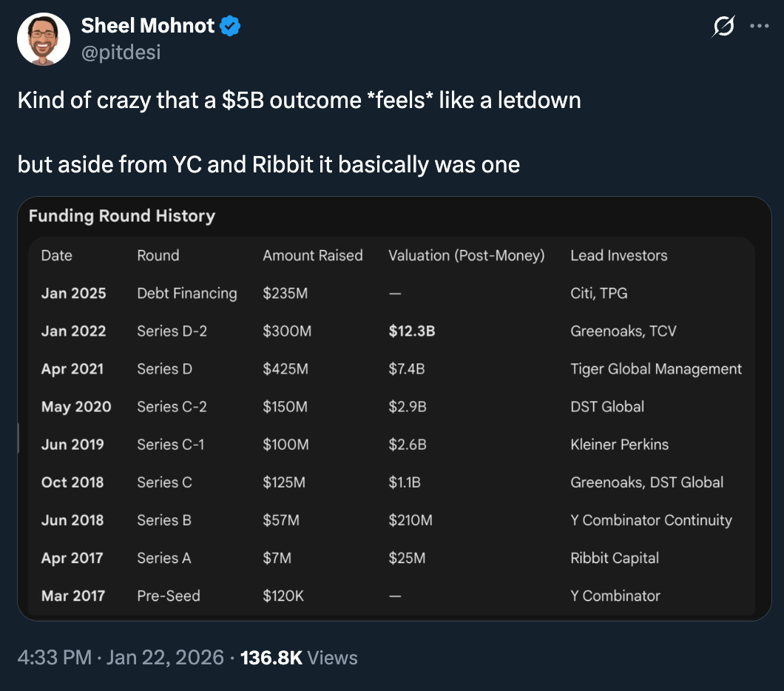Click the Y Combinator Continuity cell

pyautogui.click(x=651, y=520)
